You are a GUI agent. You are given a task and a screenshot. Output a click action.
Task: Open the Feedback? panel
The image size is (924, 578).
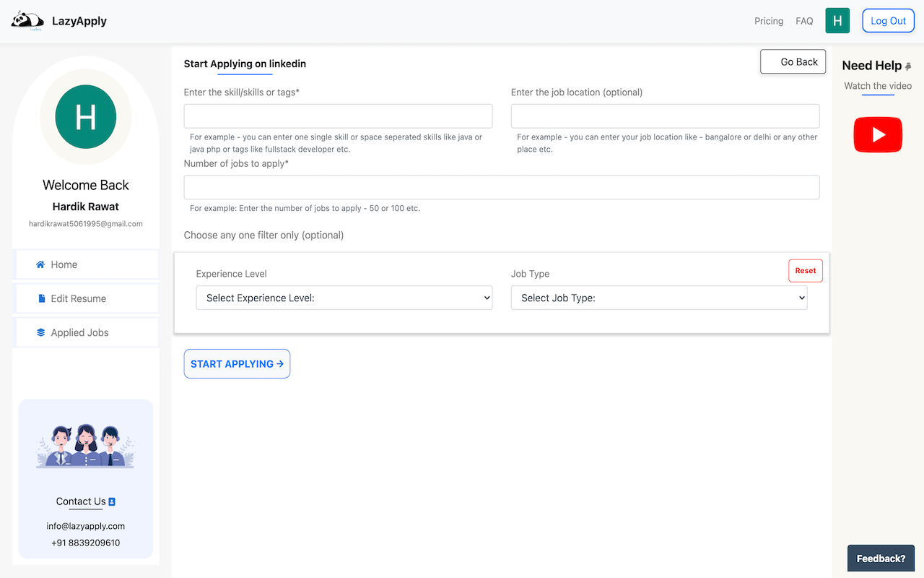[881, 558]
